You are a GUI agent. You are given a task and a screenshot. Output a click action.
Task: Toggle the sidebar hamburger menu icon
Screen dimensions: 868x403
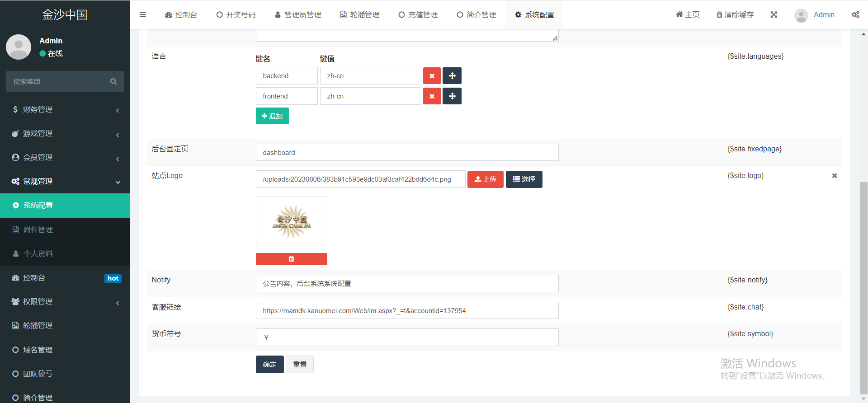[x=142, y=14]
